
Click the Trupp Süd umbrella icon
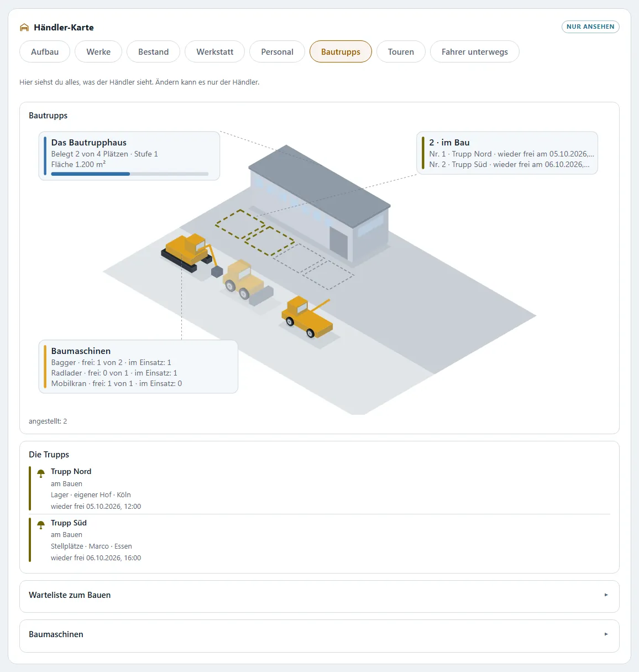41,525
